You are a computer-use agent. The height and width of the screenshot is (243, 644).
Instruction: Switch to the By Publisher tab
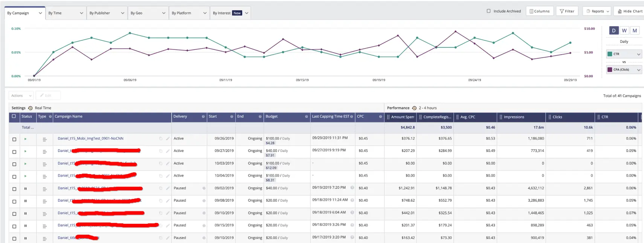coord(107,13)
